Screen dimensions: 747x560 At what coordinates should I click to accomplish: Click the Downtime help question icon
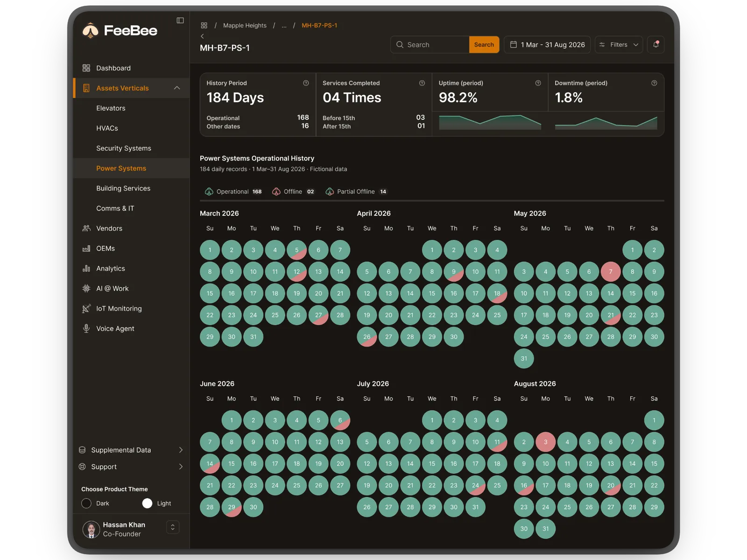pyautogui.click(x=654, y=83)
